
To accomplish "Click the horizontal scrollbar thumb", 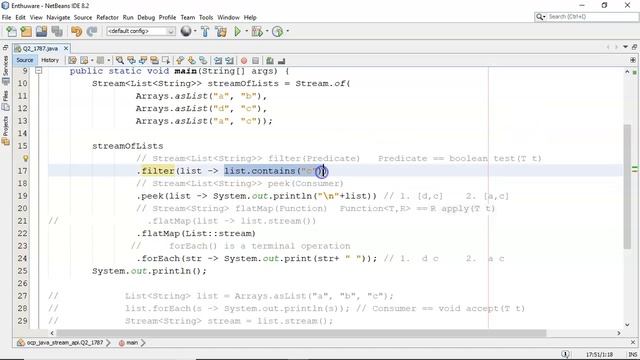I will (301, 333).
